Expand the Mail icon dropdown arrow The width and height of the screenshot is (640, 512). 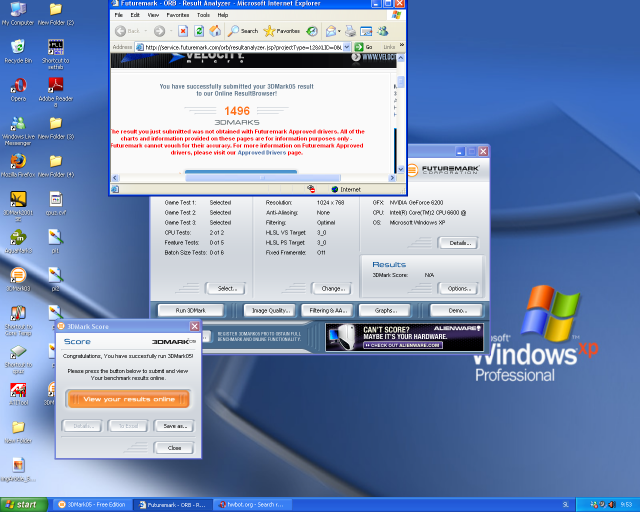pyautogui.click(x=339, y=31)
